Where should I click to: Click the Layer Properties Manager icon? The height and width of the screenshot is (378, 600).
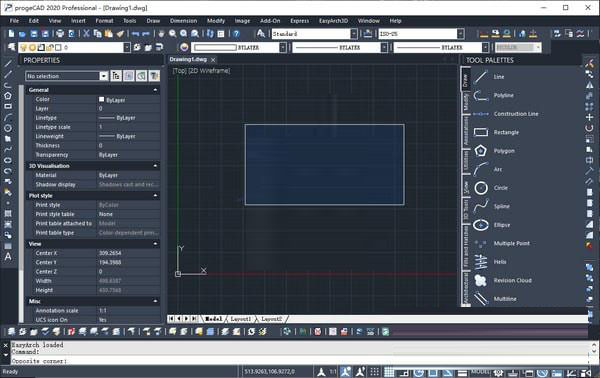[x=11, y=47]
